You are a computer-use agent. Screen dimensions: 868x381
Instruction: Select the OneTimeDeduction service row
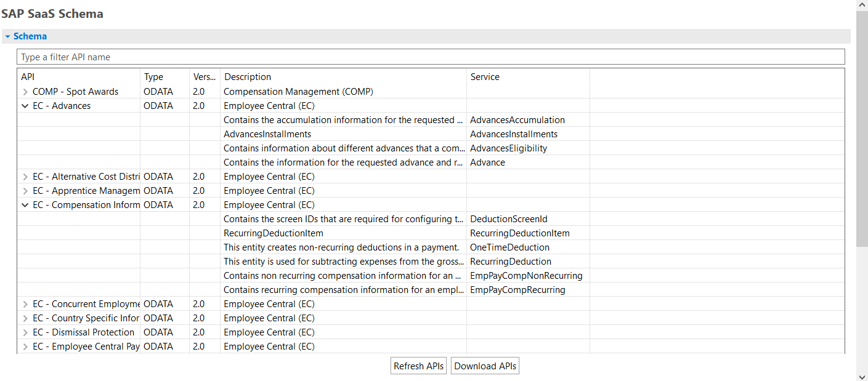[509, 247]
